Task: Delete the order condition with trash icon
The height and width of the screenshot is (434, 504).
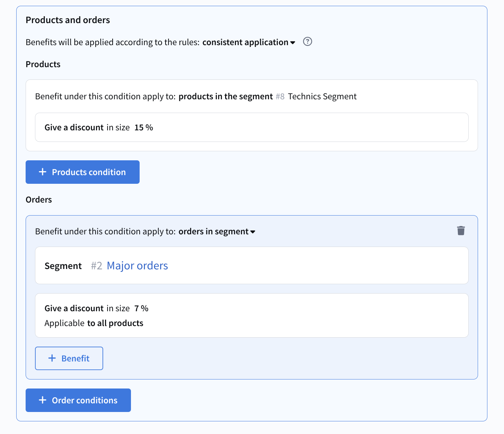Action: (x=461, y=231)
